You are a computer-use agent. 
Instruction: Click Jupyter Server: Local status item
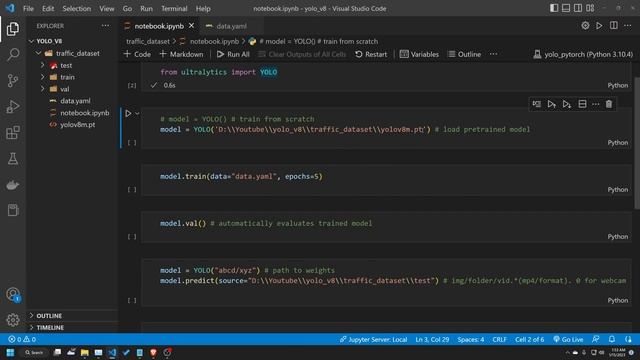373,339
